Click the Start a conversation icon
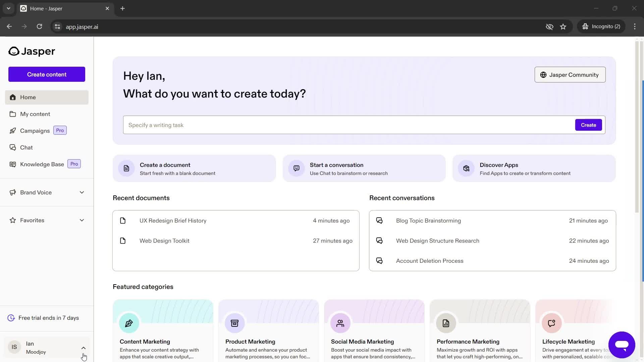 pos(297,168)
